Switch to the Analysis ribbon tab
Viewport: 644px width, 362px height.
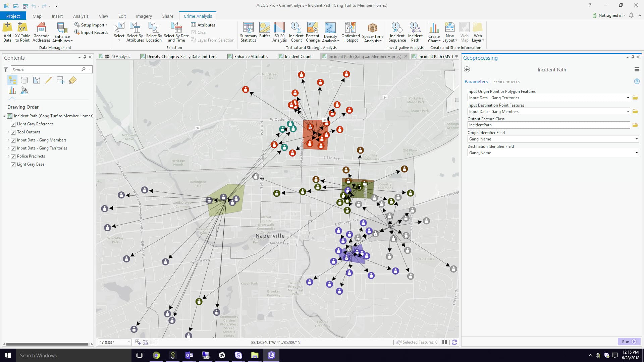pyautogui.click(x=80, y=16)
